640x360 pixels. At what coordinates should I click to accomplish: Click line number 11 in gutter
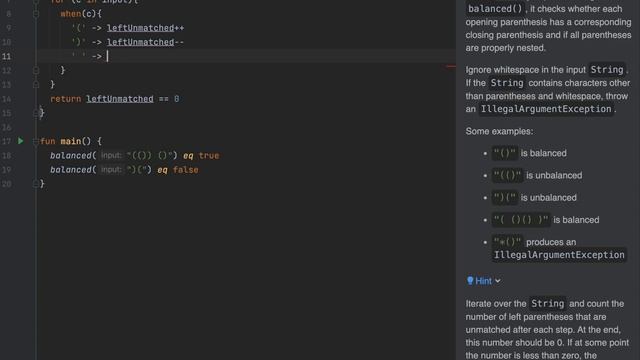tap(7, 56)
